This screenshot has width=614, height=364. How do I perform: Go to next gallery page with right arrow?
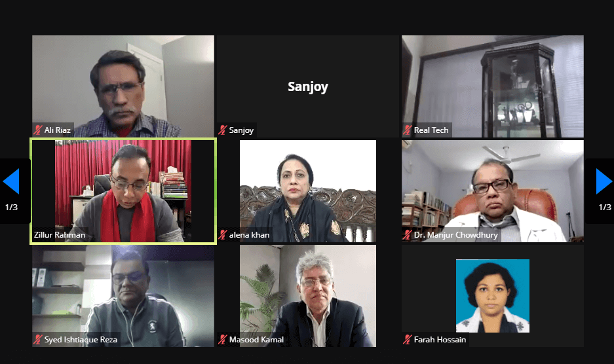[604, 181]
